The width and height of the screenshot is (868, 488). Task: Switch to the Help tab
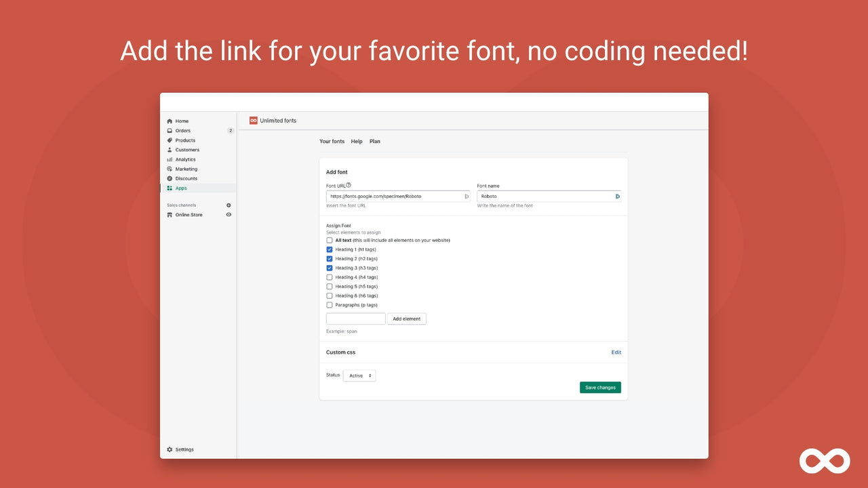357,141
